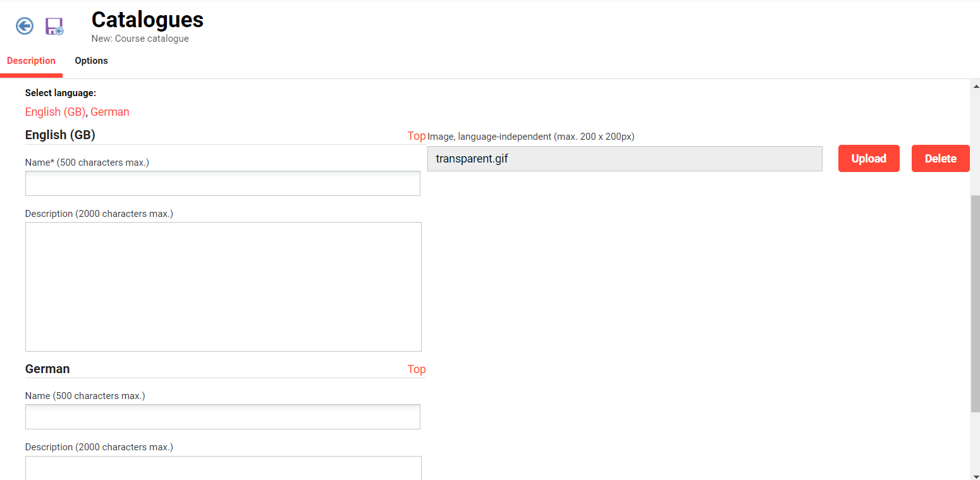Click the German Name input field
Viewport: 980px width, 480px height.
[223, 417]
